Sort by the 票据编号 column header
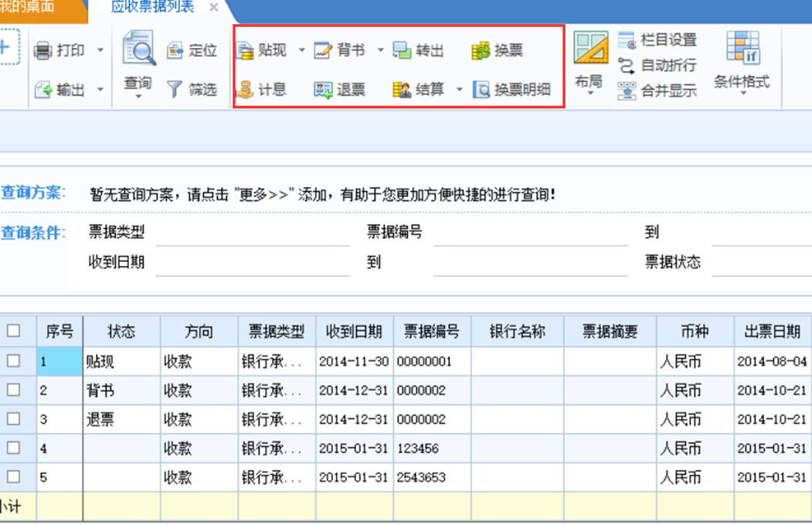This screenshot has height=525, width=812. tap(432, 331)
